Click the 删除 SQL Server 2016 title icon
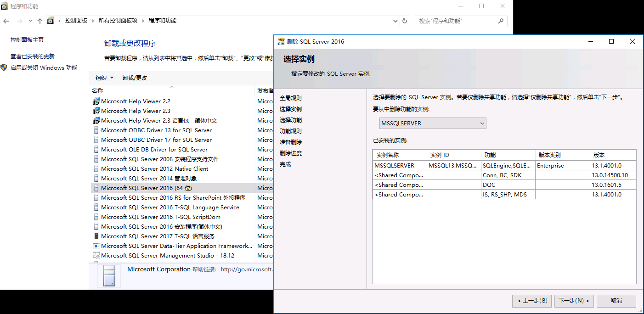This screenshot has height=314, width=644. point(281,41)
